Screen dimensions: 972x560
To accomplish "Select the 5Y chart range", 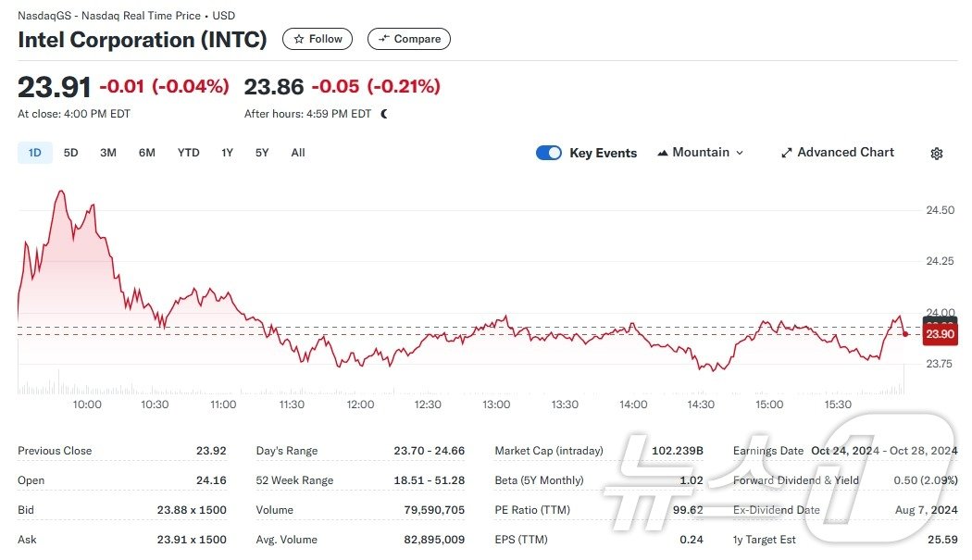I will pyautogui.click(x=262, y=153).
